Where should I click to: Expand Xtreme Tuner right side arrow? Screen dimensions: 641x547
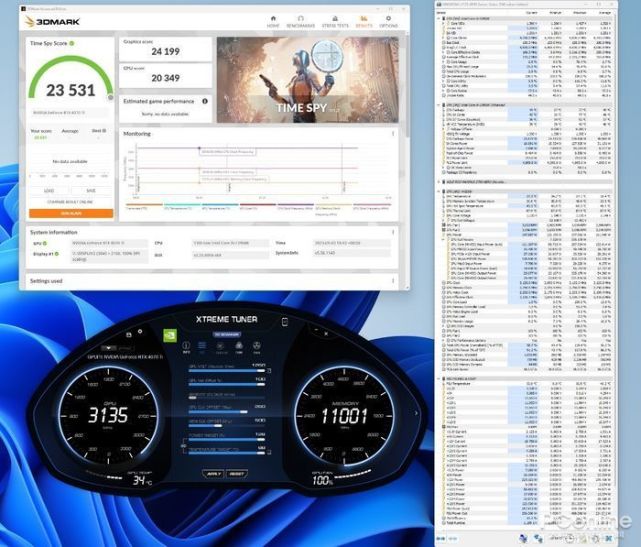[416, 413]
